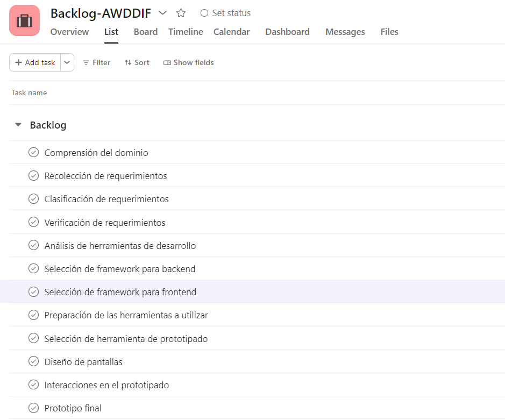Click the Task name column header
Viewport: 505px width, 420px height.
pos(30,92)
